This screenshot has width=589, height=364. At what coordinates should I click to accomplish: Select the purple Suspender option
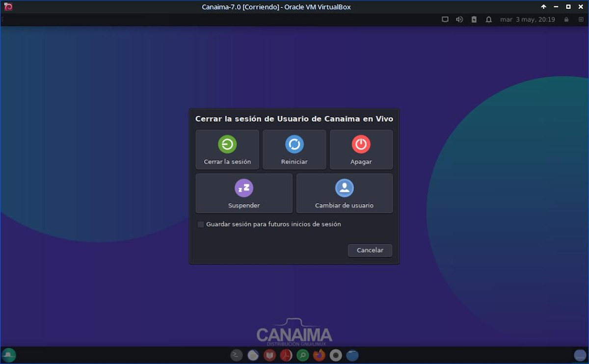click(244, 193)
